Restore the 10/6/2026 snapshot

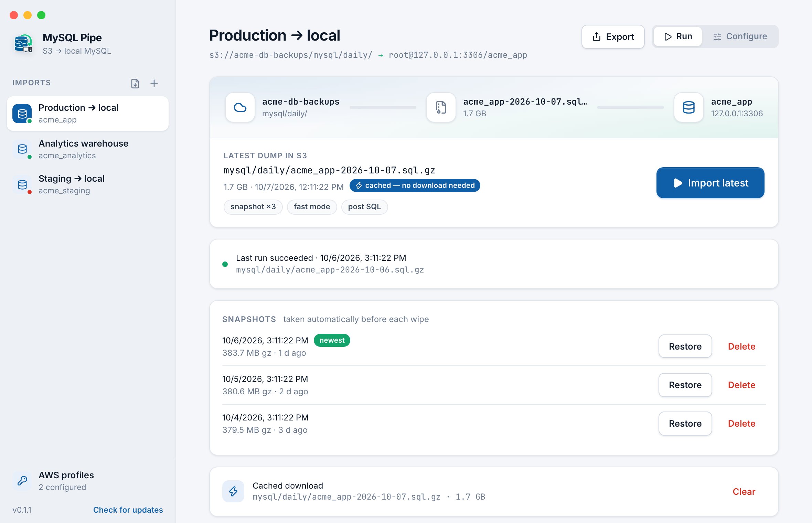tap(685, 346)
